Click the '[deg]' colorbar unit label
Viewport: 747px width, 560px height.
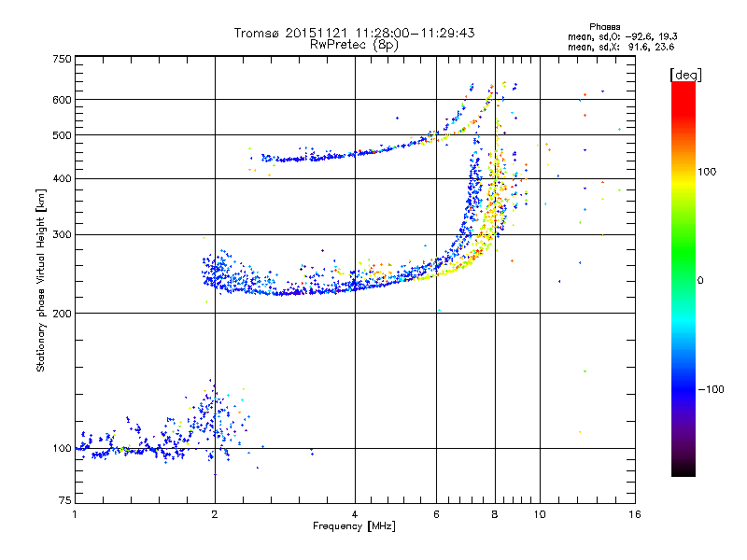click(685, 75)
